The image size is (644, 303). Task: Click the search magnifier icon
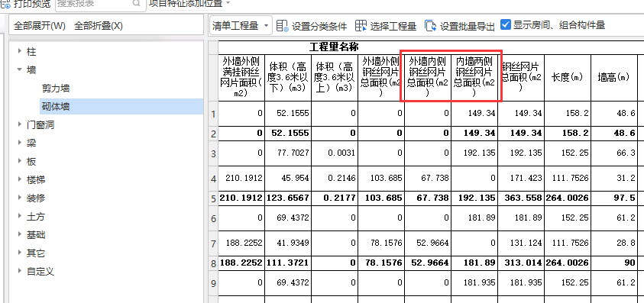click(x=136, y=3)
